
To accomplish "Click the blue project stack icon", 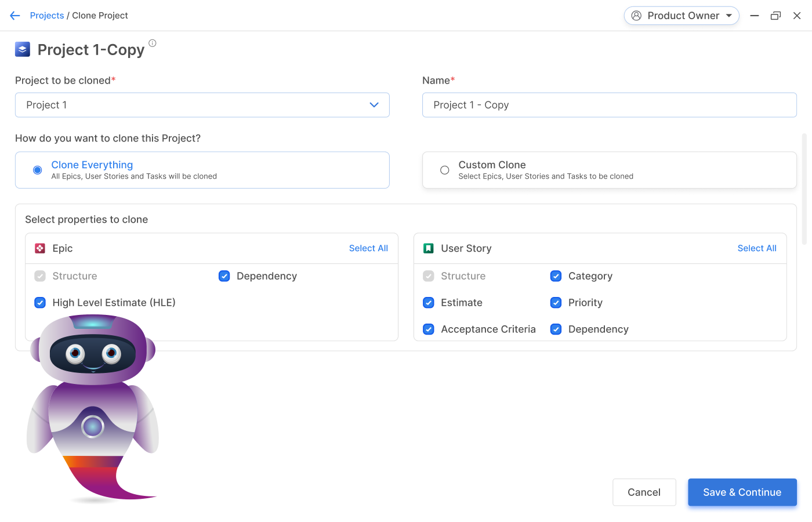I will (23, 49).
